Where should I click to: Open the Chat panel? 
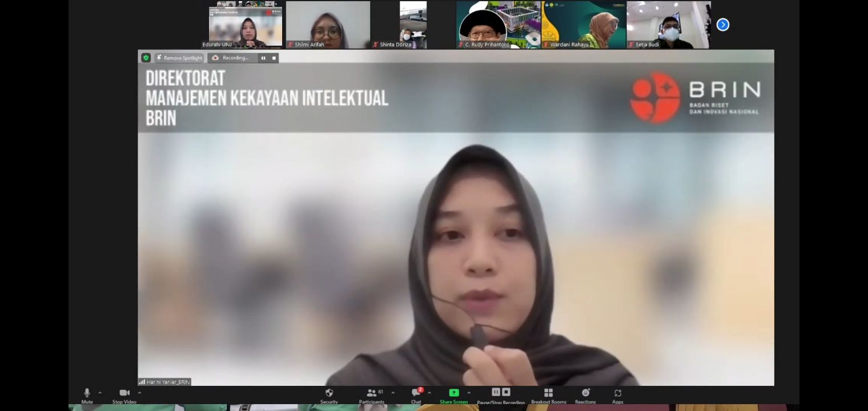[x=416, y=393]
